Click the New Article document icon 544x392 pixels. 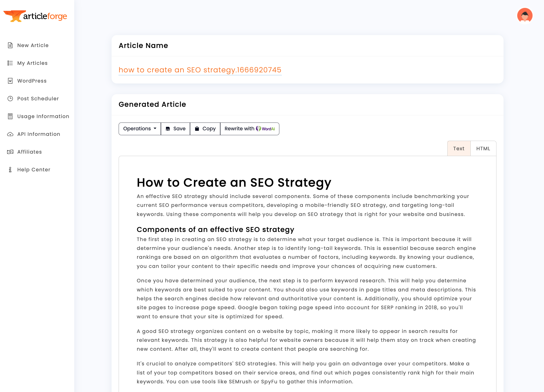[10, 45]
